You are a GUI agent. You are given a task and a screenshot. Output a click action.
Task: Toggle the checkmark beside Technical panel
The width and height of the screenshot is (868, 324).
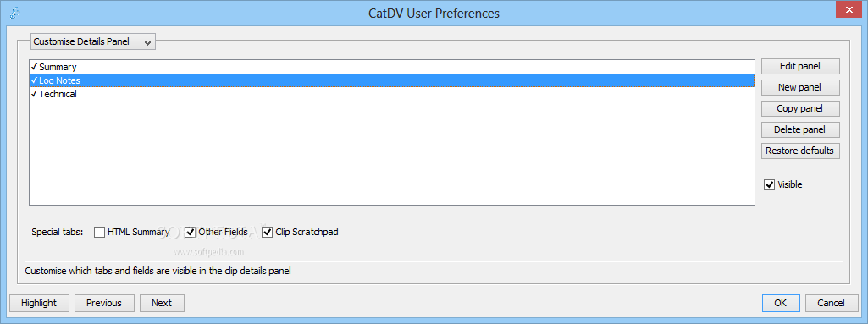[35, 94]
